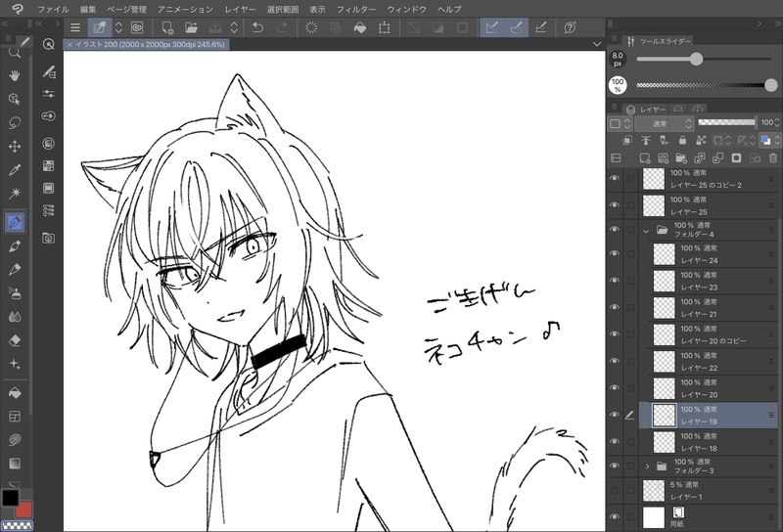This screenshot has width=783, height=532.
Task: Open the blending mode 通常 dropdown
Action: point(665,124)
